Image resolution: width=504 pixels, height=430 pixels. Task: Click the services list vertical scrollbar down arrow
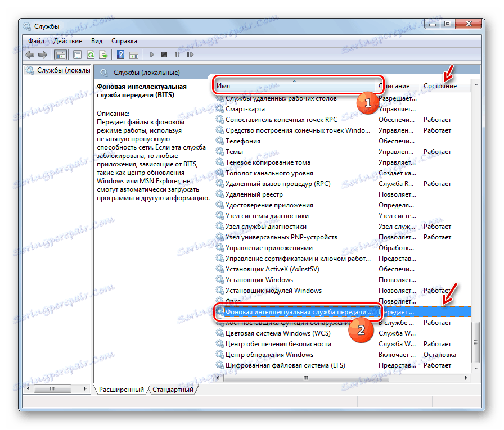tap(476, 369)
